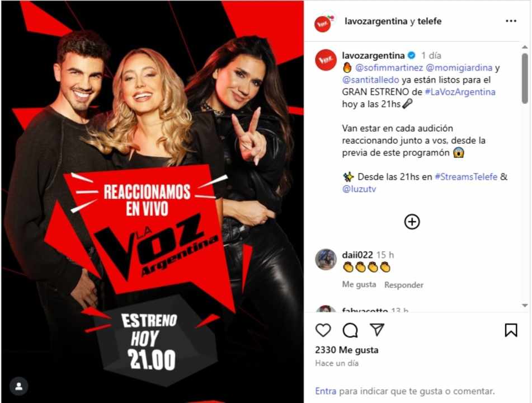
Task: Open the @sofimmartinez mention link
Action: pyautogui.click(x=389, y=68)
